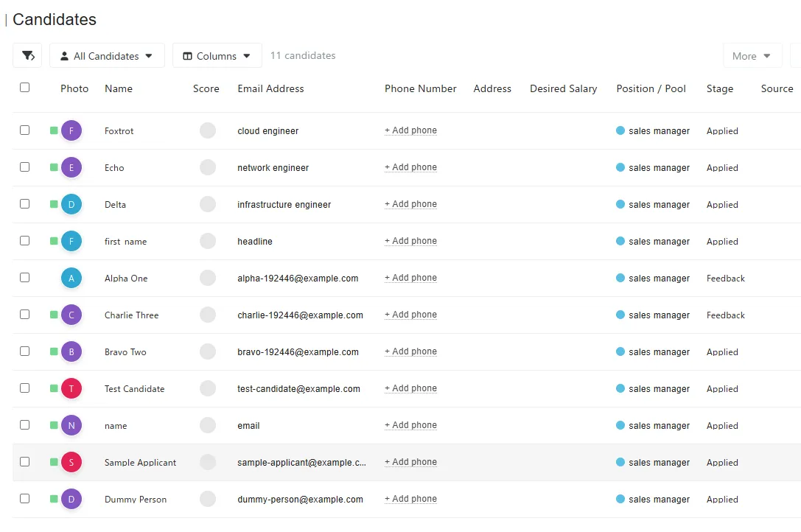801x532 pixels.
Task: Sort by the Name column header
Action: tap(119, 88)
